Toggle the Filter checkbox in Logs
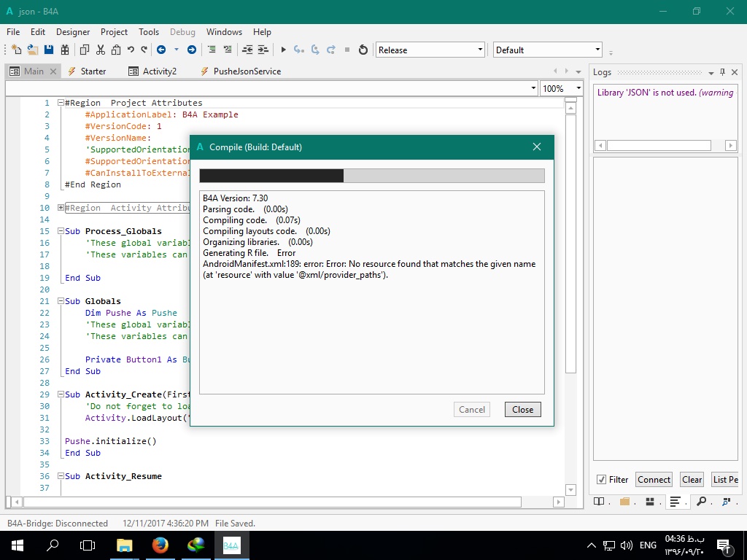Viewport: 747px width, 560px height. tap(601, 479)
